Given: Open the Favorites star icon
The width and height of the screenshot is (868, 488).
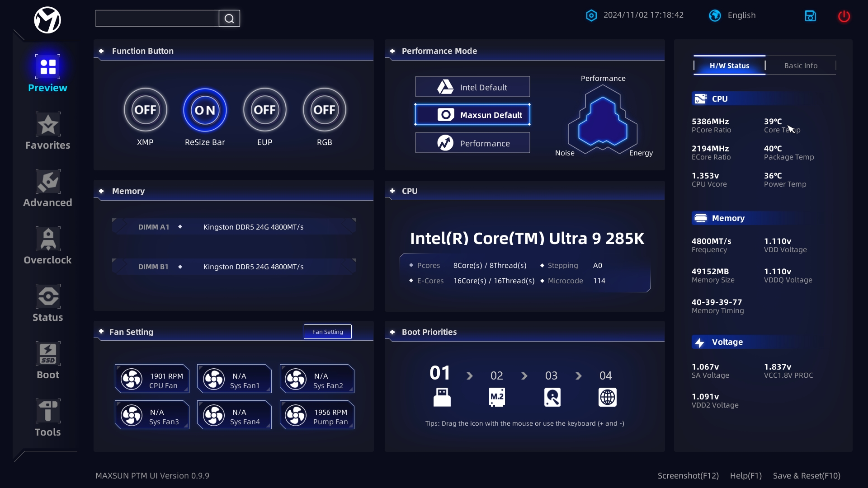Looking at the screenshot, I should click(48, 124).
